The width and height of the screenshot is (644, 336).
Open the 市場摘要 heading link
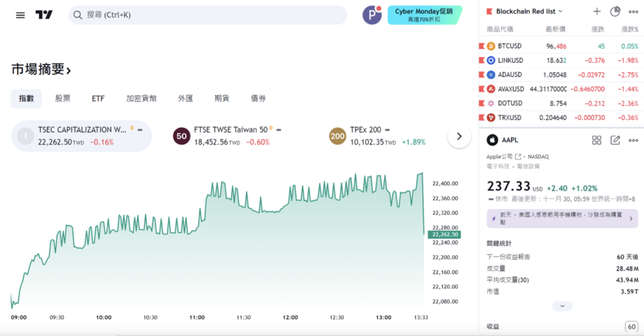[41, 69]
